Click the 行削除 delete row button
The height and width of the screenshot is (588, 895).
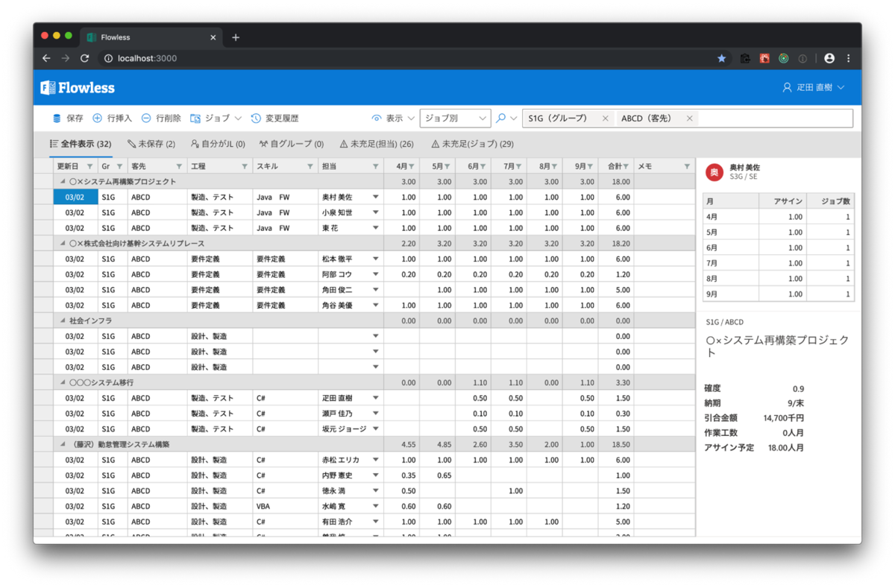[x=161, y=118]
